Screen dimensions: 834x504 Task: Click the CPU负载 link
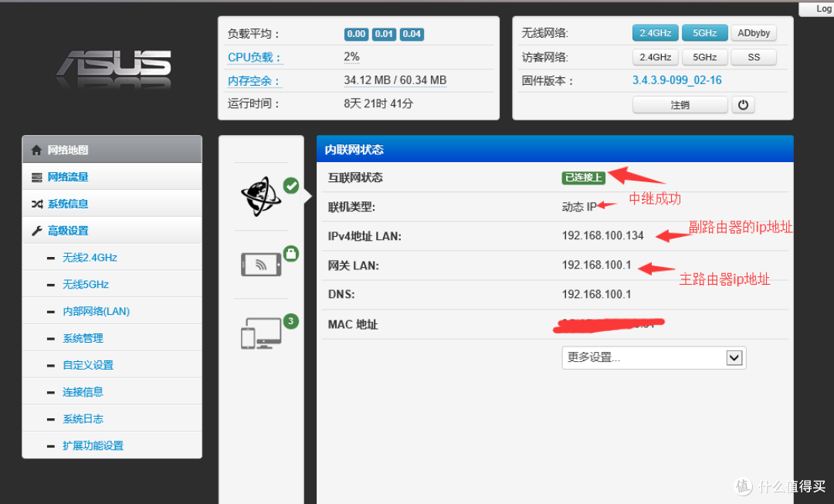[x=254, y=57]
